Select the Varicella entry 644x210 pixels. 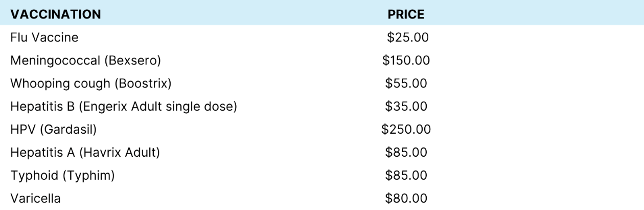(x=35, y=199)
